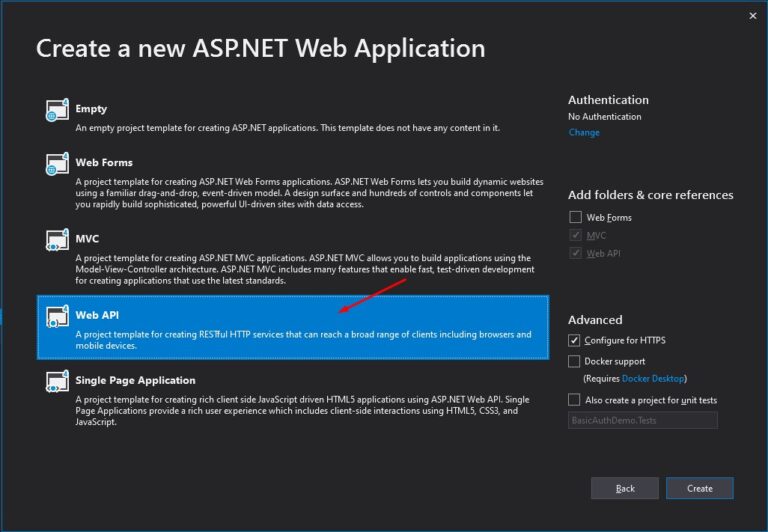This screenshot has width=768, height=532.
Task: Click the Single Page Application description paragraph
Action: [x=302, y=411]
